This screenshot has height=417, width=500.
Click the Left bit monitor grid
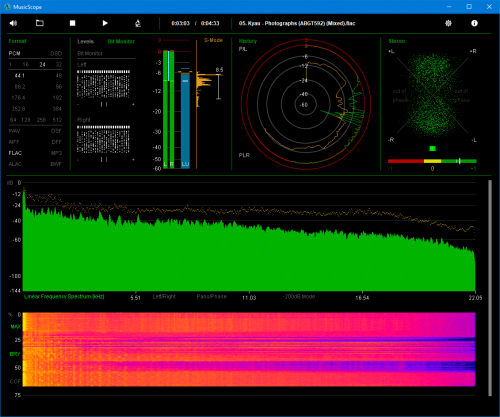(103, 84)
